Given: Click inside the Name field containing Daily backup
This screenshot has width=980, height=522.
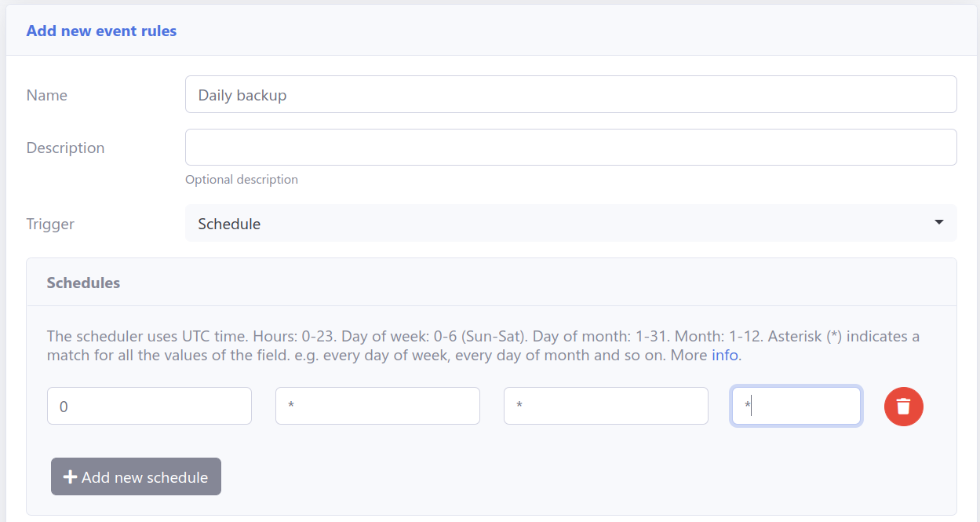Looking at the screenshot, I should pos(571,93).
